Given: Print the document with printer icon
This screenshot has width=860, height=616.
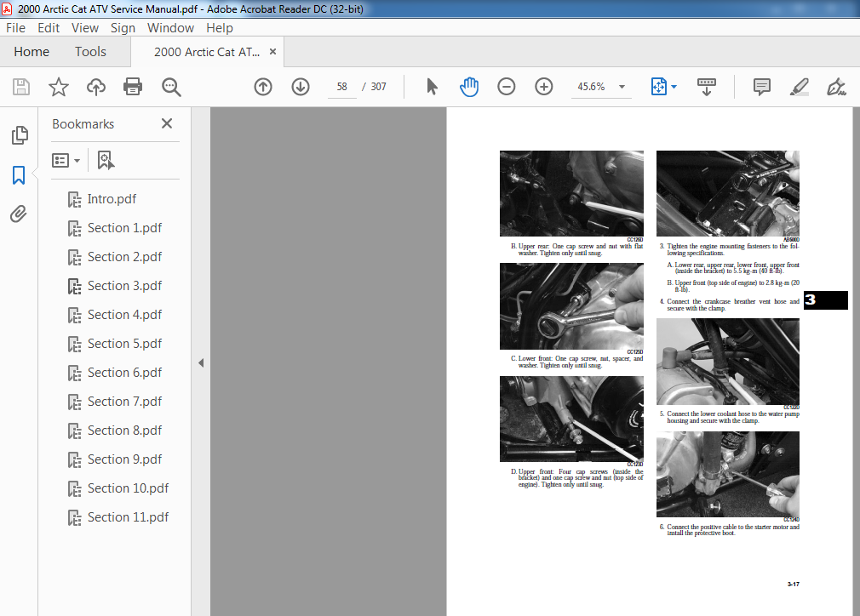Looking at the screenshot, I should point(133,87).
